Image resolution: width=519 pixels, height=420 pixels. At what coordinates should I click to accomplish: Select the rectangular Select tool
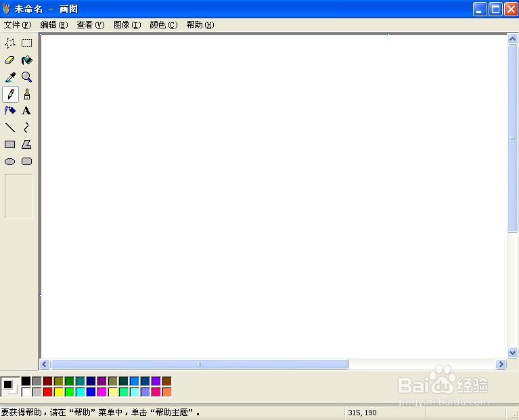point(27,43)
